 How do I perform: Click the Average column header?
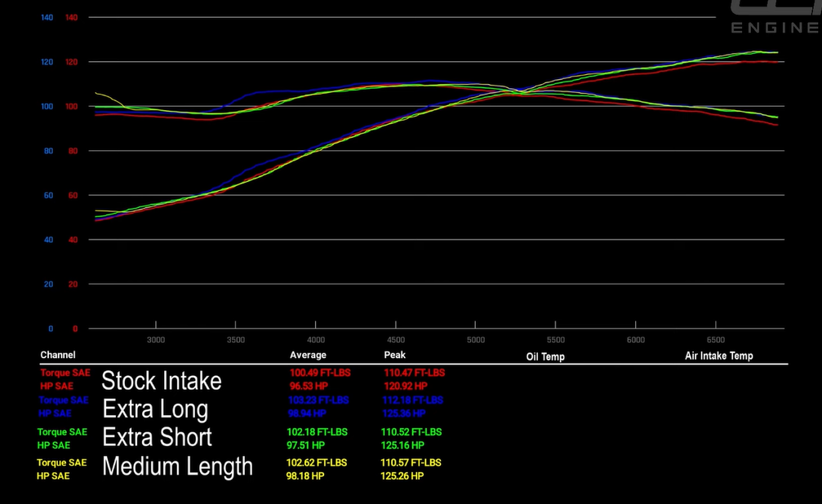click(308, 355)
